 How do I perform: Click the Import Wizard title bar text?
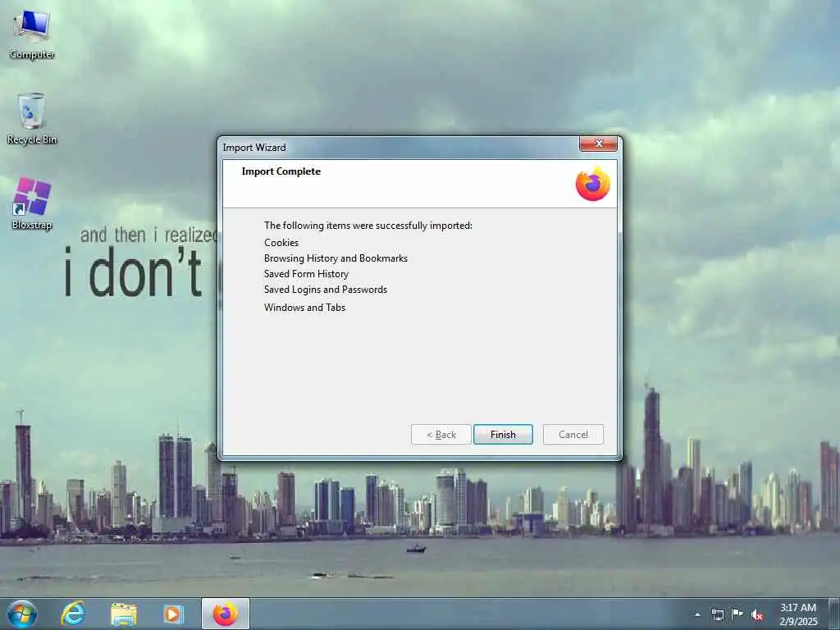tap(254, 148)
